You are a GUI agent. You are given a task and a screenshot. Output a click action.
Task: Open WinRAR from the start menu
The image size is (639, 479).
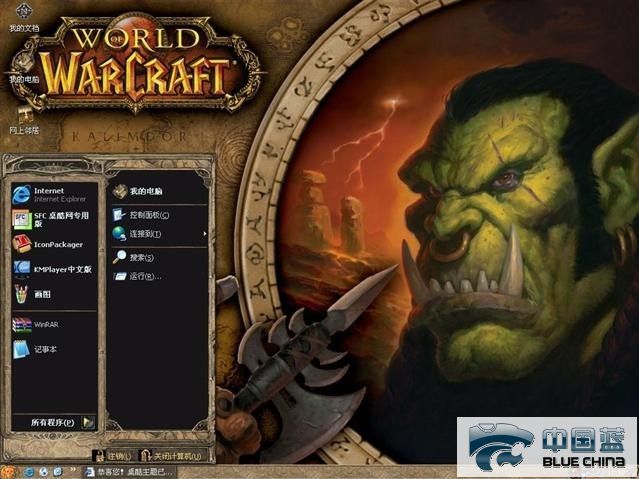coord(54,324)
